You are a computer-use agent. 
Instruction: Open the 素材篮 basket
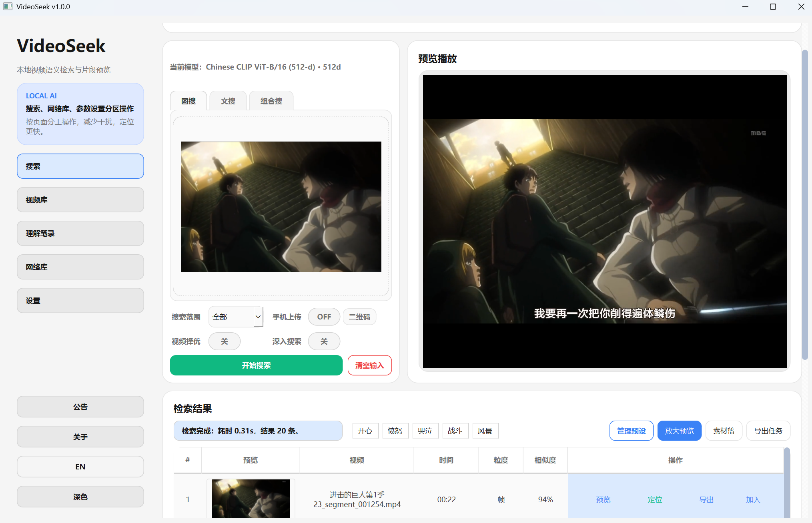point(724,431)
